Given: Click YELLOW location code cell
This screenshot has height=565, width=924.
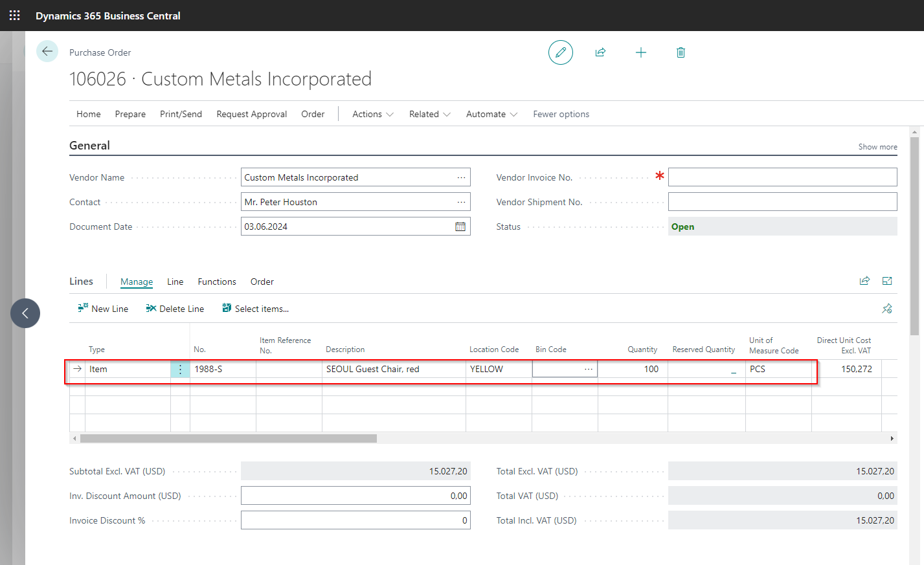Looking at the screenshot, I should click(x=499, y=369).
